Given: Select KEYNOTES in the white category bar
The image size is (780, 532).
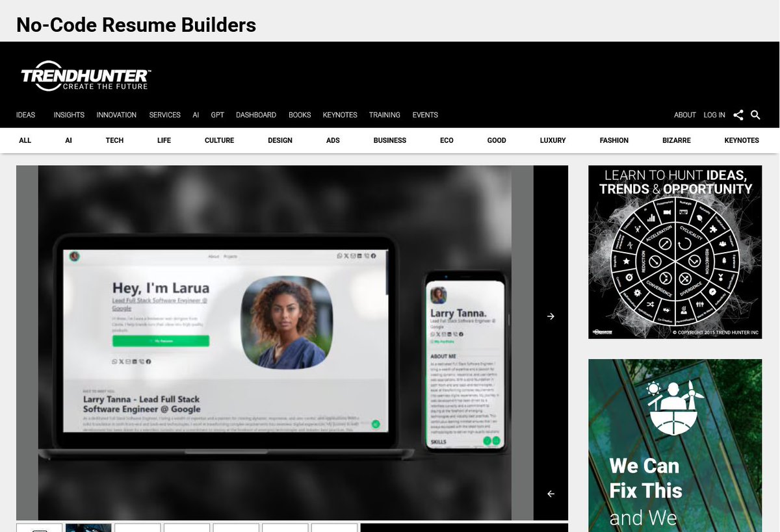Looking at the screenshot, I should pyautogui.click(x=742, y=140).
